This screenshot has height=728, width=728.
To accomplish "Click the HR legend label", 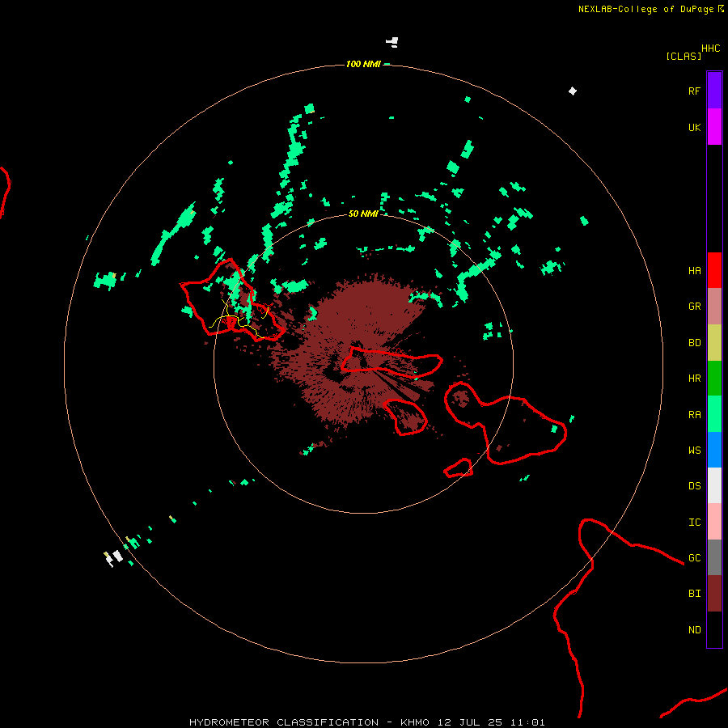I will [x=695, y=379].
